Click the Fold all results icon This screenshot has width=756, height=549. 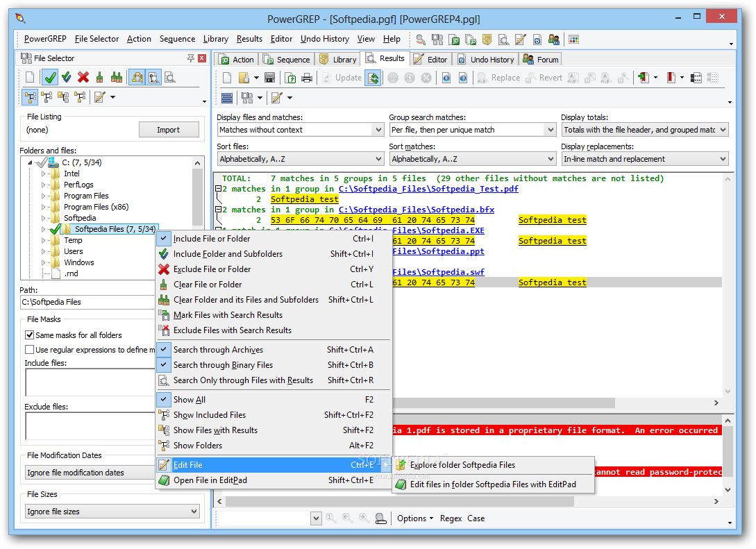click(696, 78)
